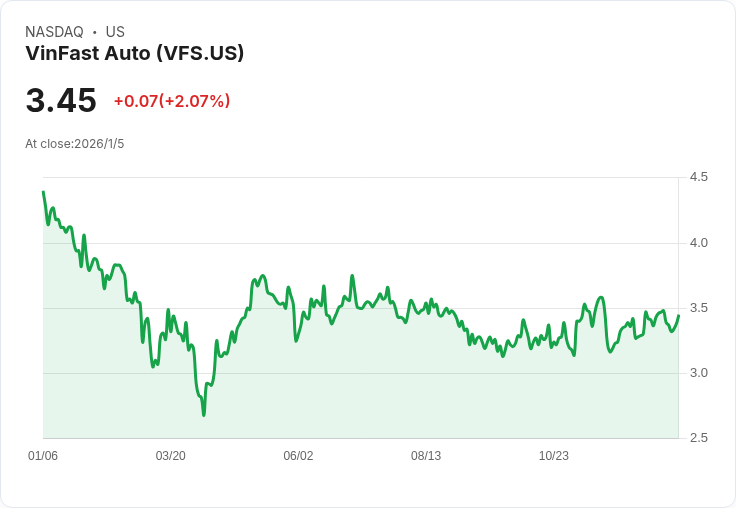The width and height of the screenshot is (736, 508).
Task: Click the last data point of the line
Action: [x=678, y=316]
